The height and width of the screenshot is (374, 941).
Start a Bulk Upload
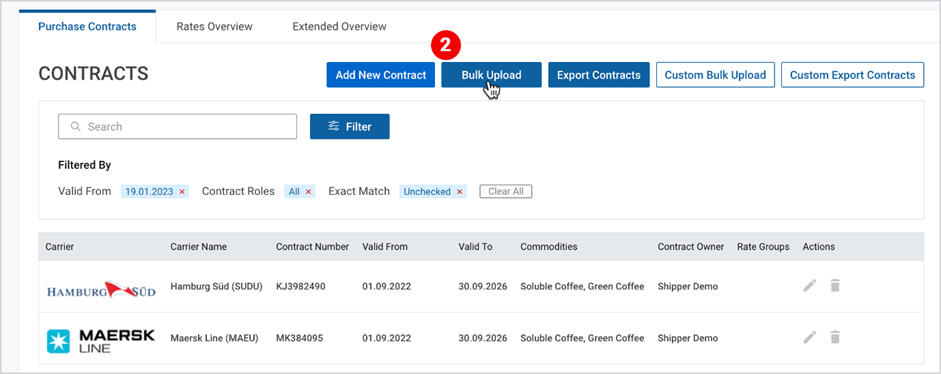(x=492, y=75)
